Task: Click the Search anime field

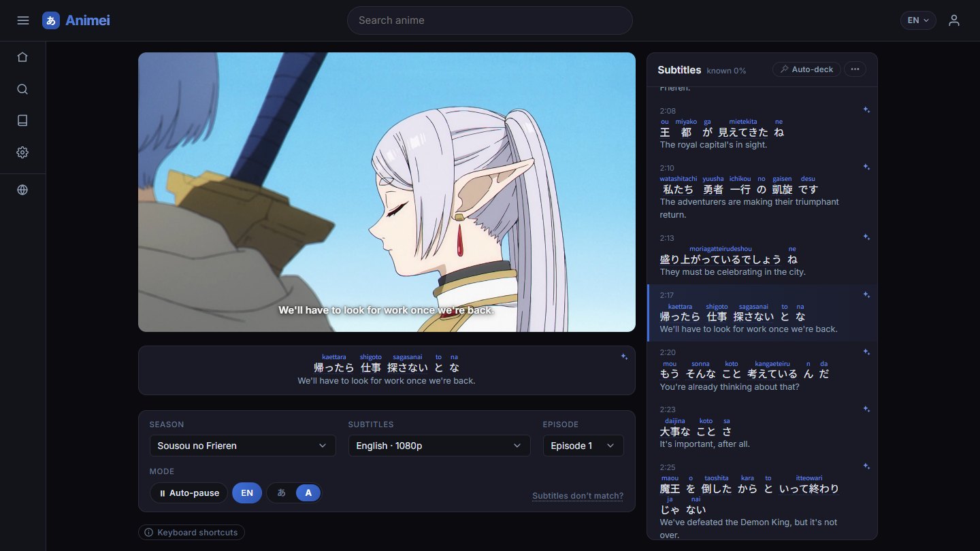Action: 490,20
